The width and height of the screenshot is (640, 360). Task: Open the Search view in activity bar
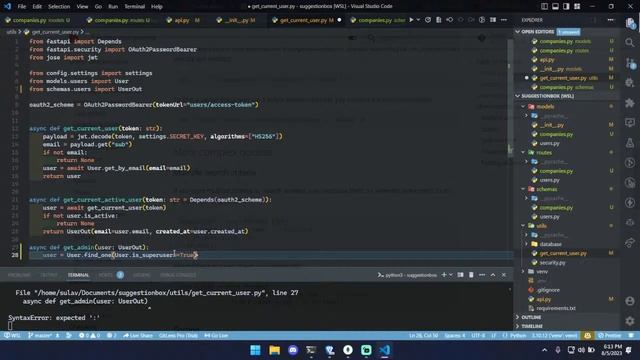(x=630, y=42)
